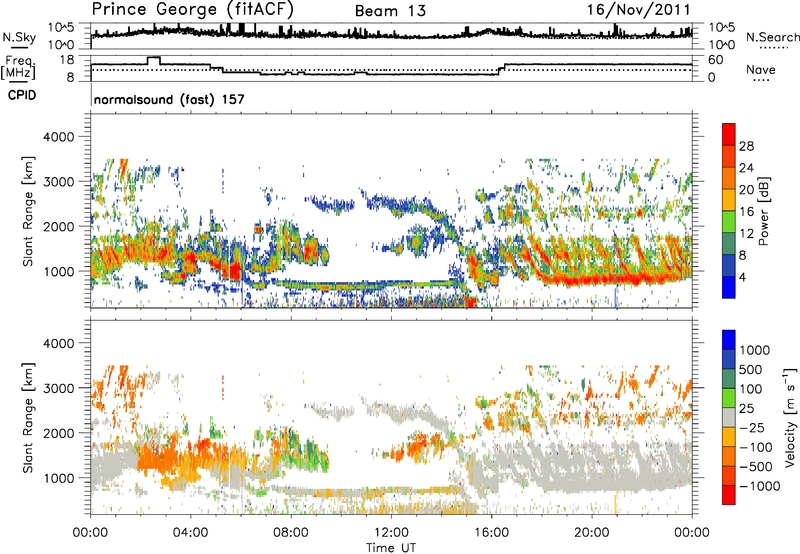Click the 'N.Sky' legend label

click(x=19, y=37)
